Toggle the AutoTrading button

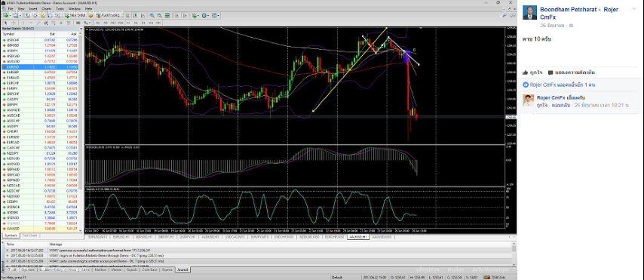pyautogui.click(x=107, y=15)
